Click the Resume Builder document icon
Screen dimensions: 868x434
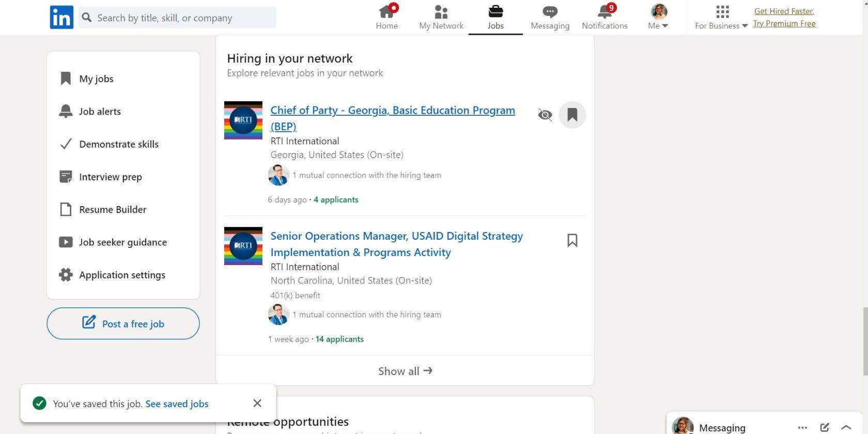[66, 209]
